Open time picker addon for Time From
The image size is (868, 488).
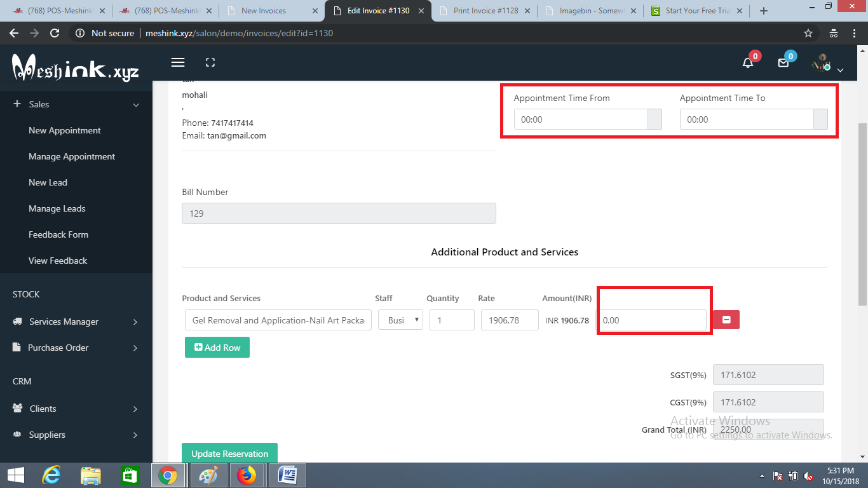point(654,119)
